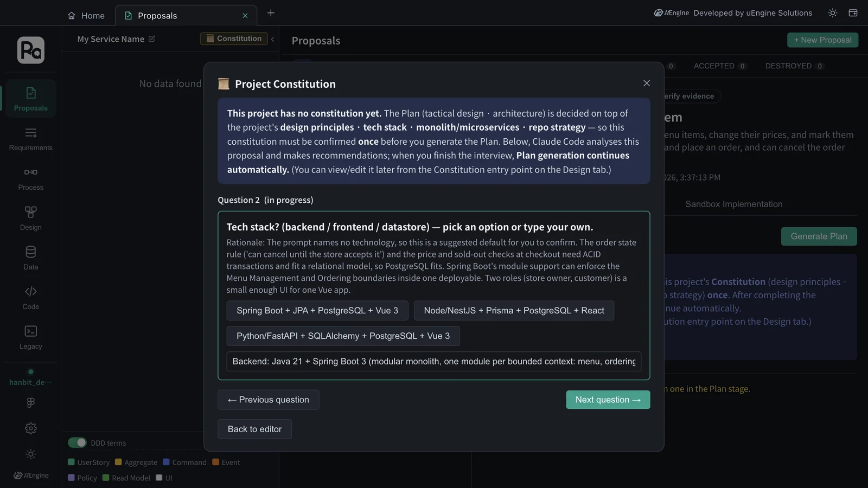This screenshot has height=488, width=868.
Task: Click Next question button
Action: pyautogui.click(x=608, y=400)
